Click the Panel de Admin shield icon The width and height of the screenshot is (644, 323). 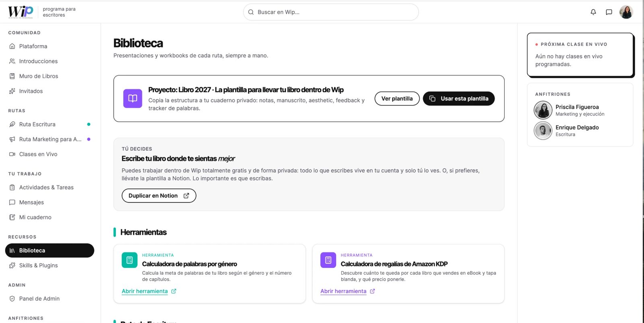[12, 298]
